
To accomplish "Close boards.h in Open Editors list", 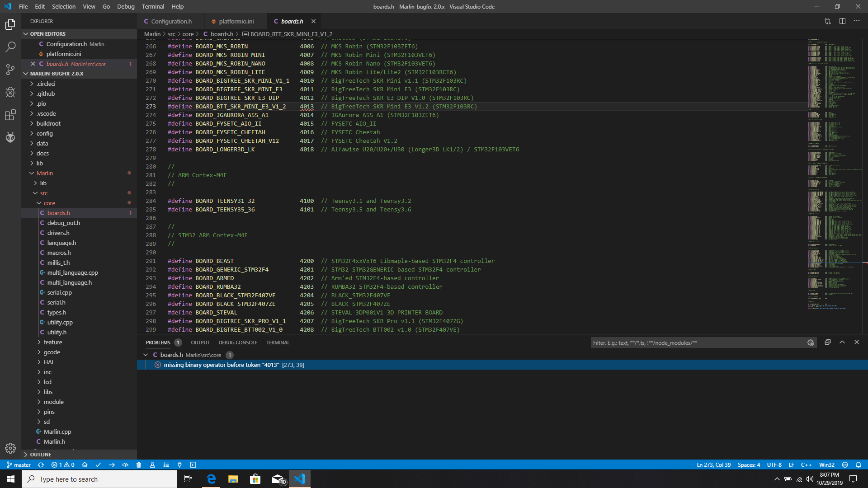I will coord(33,64).
